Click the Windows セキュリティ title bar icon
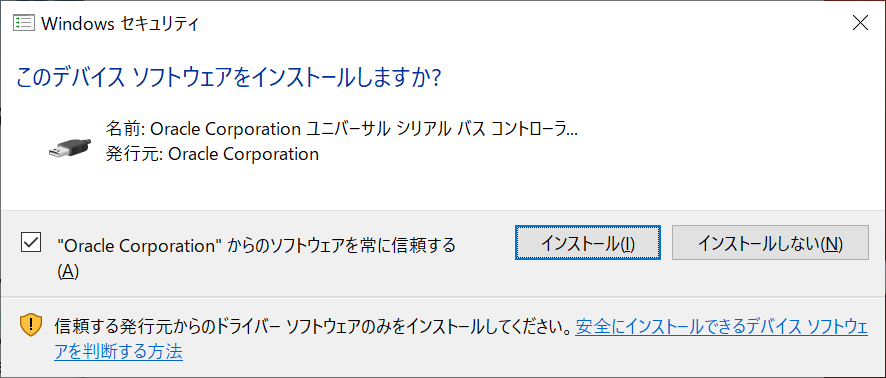Viewport: 886px width, 378px height. click(24, 23)
